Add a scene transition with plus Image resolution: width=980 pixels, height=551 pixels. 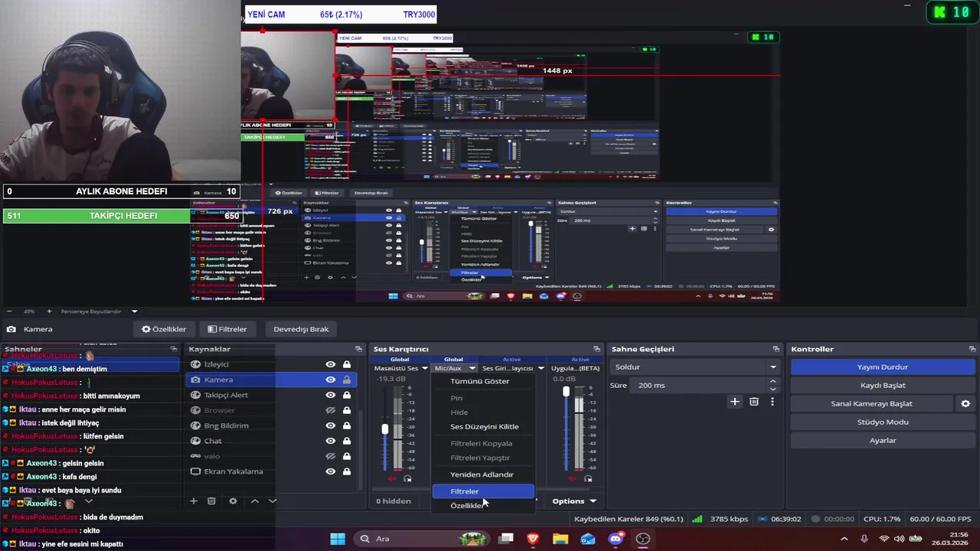(735, 402)
